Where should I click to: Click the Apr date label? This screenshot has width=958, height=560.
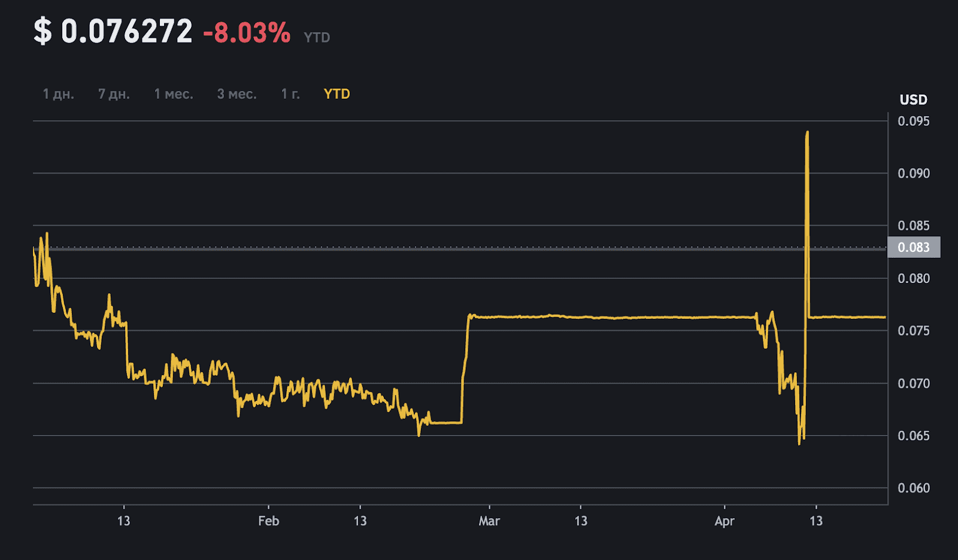coord(724,521)
